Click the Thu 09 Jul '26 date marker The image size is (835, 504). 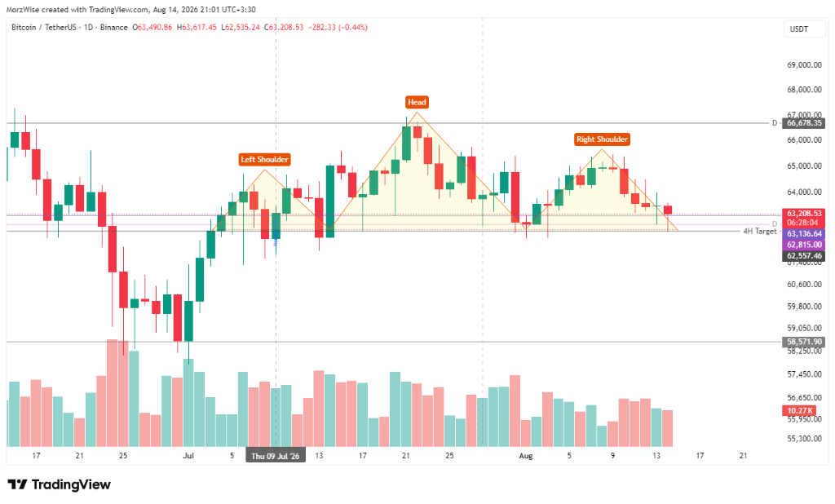[x=276, y=456]
